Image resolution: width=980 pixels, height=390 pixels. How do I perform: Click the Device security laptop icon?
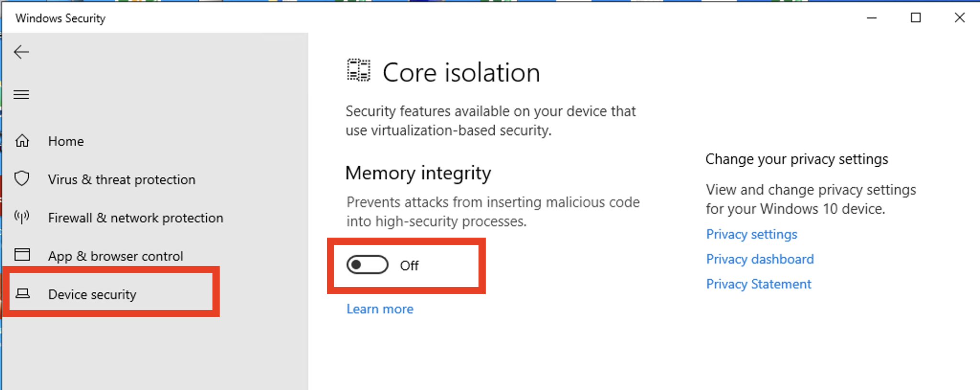pos(22,293)
